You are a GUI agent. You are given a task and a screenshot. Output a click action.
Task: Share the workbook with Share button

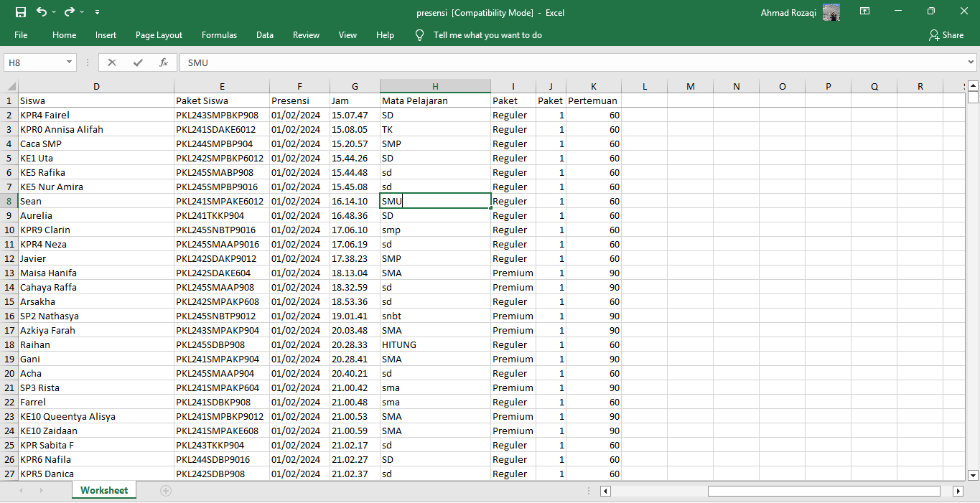946,35
